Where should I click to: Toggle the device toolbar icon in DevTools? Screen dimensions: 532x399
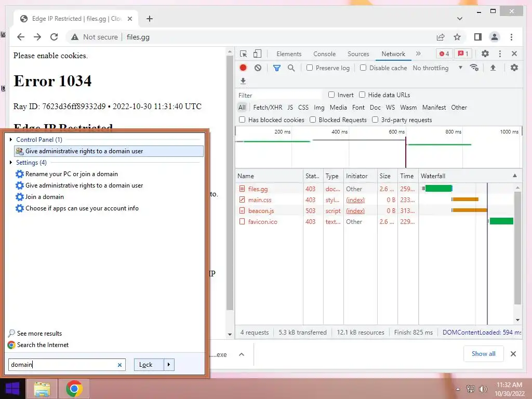pyautogui.click(x=258, y=54)
